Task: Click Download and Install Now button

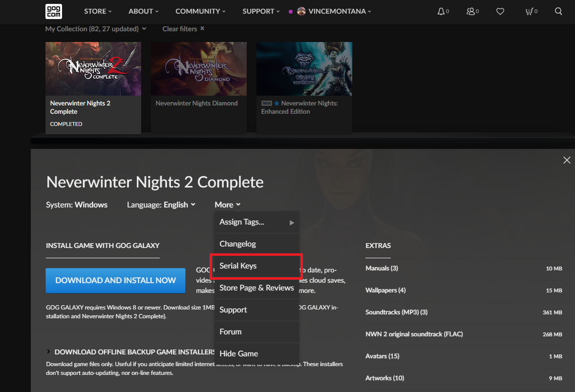Action: (115, 281)
